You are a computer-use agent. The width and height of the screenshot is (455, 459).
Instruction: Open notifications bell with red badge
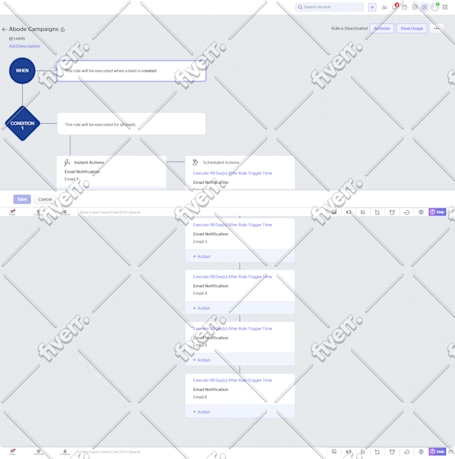click(x=395, y=7)
